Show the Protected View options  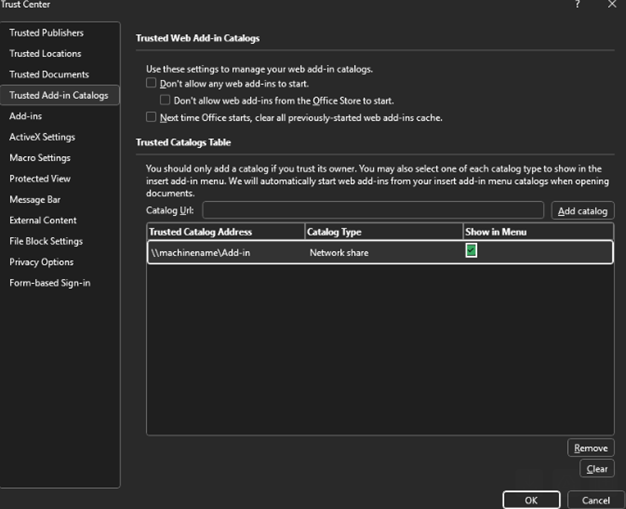[40, 179]
